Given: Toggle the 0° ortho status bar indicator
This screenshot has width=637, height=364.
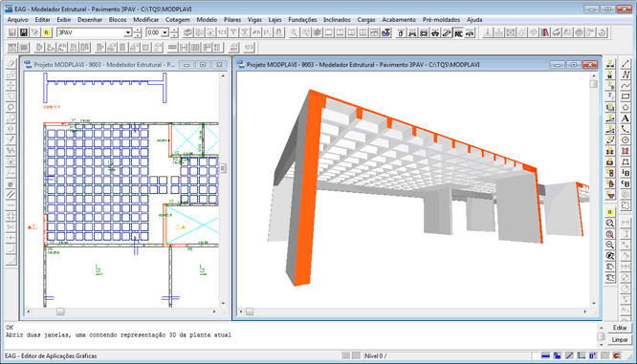Looking at the screenshot, I should [593, 356].
